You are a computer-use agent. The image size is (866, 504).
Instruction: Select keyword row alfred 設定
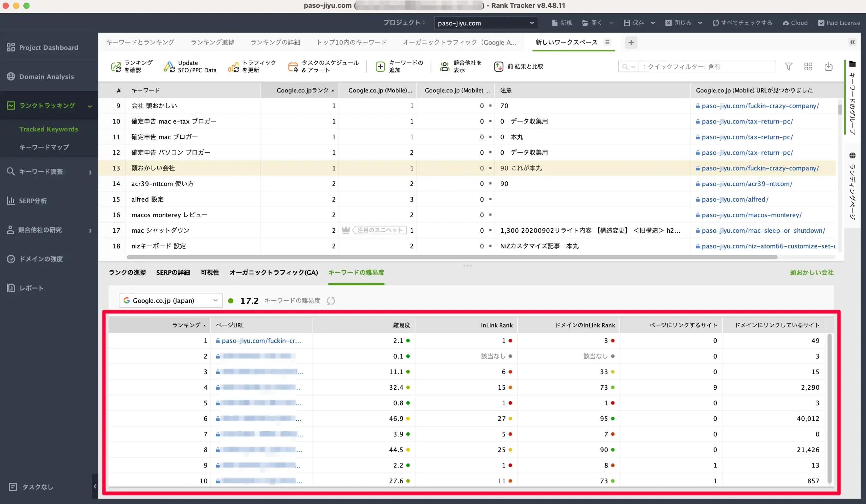(467, 199)
